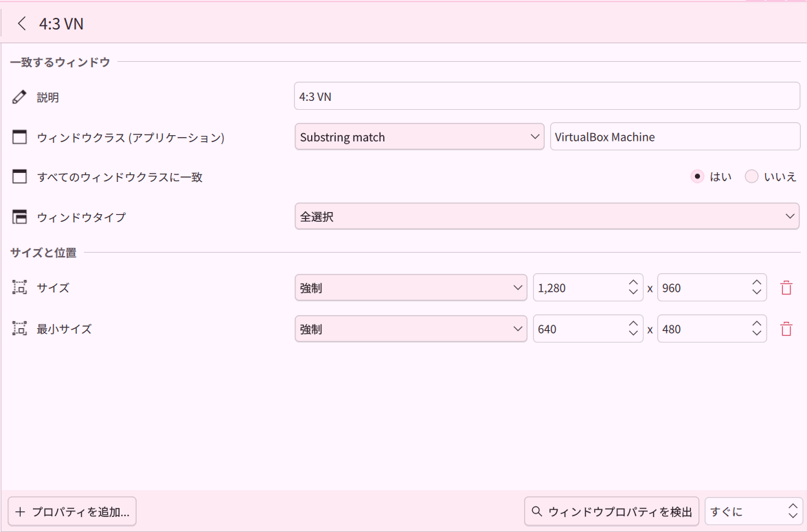Click the window icon beside ウィンドウクラス
Screen dimensions: 807x532
coord(19,137)
